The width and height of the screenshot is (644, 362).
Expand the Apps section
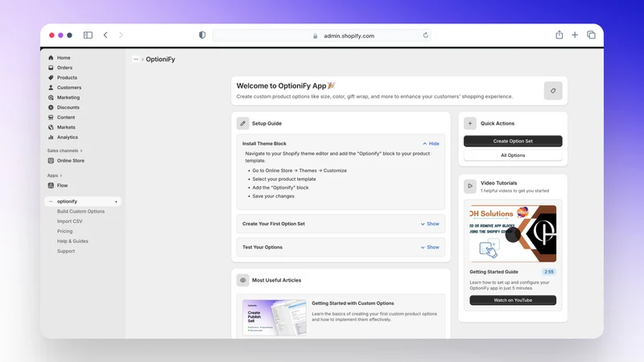(x=55, y=175)
